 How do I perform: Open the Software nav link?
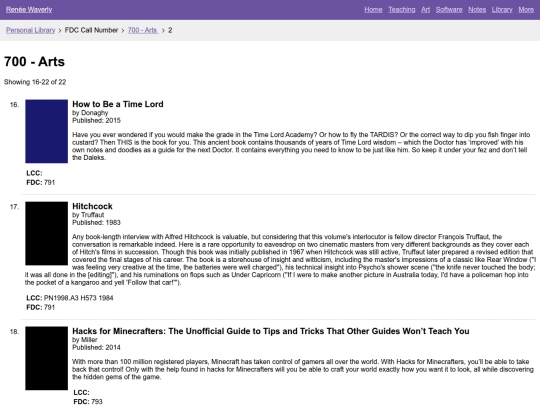pyautogui.click(x=449, y=10)
